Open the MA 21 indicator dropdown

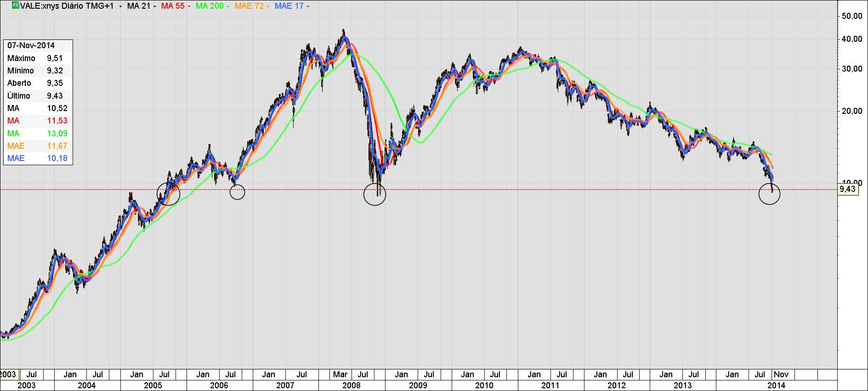(154, 6)
